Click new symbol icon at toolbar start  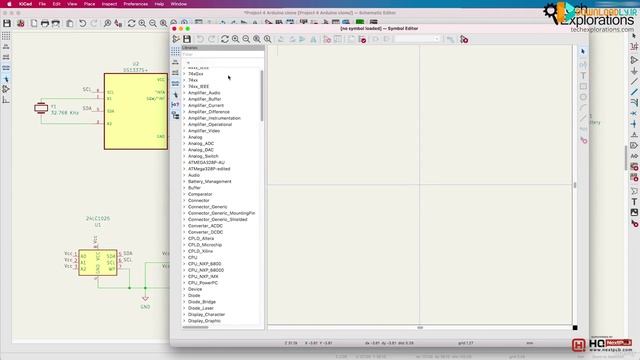point(176,39)
